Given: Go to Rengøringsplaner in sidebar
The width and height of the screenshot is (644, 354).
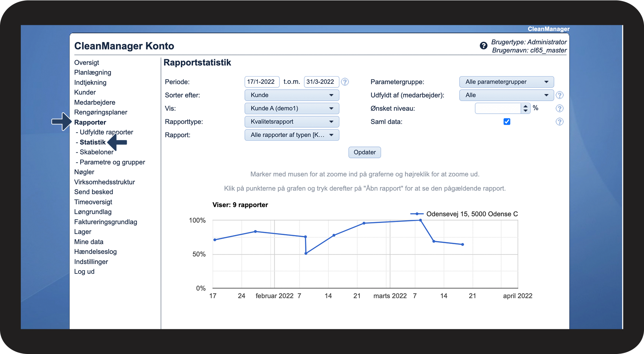Looking at the screenshot, I should (x=101, y=112).
